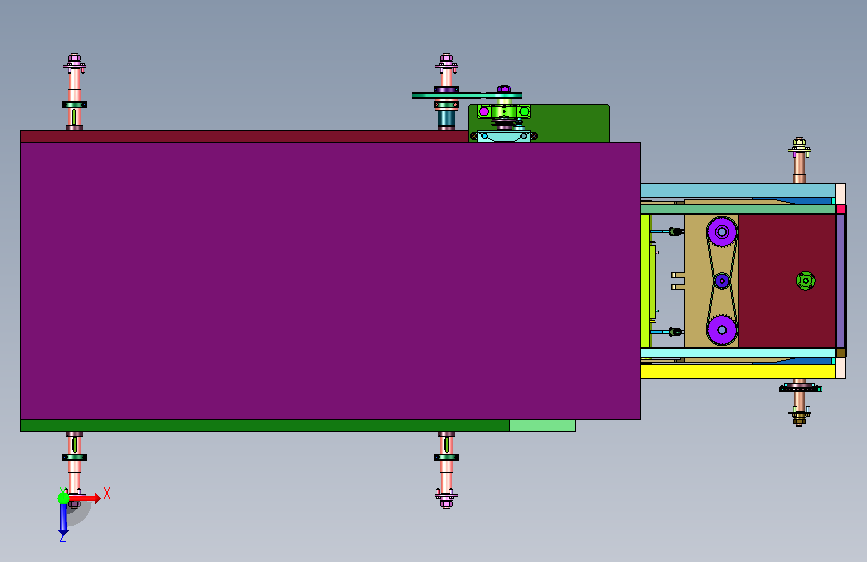867x562 pixels.
Task: Pick the yellow-green vertical plate beside the purple plate
Action: coord(645,281)
